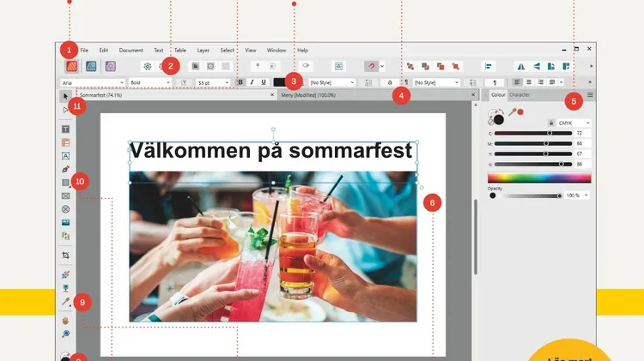Toggle snapping magnet button
Viewport: 644px width, 361px height.
coord(371,66)
